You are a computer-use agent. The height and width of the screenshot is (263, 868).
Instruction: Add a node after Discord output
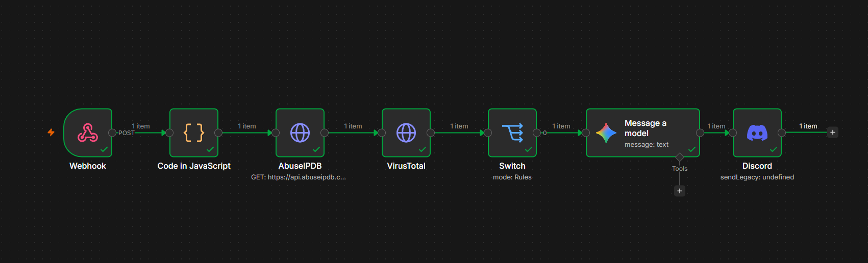pos(833,133)
